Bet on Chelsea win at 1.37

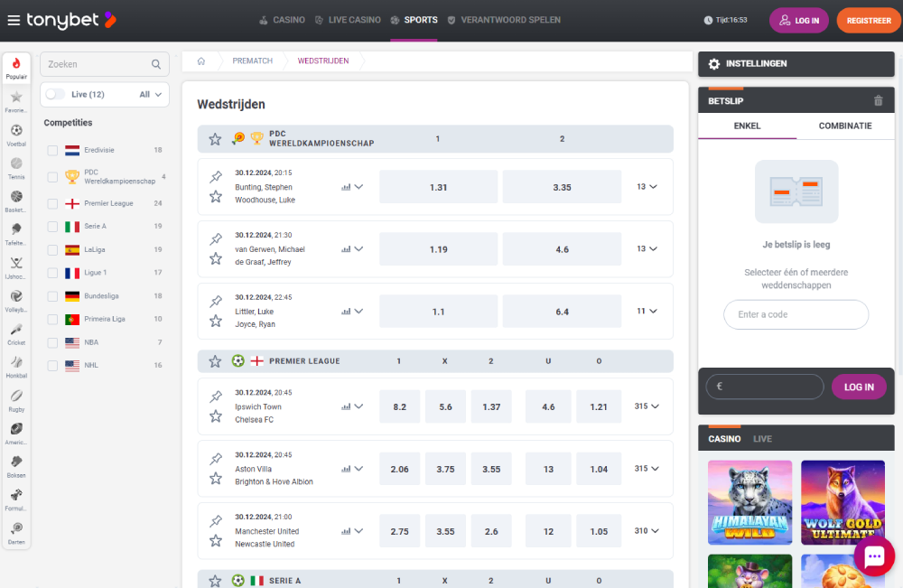pos(491,406)
